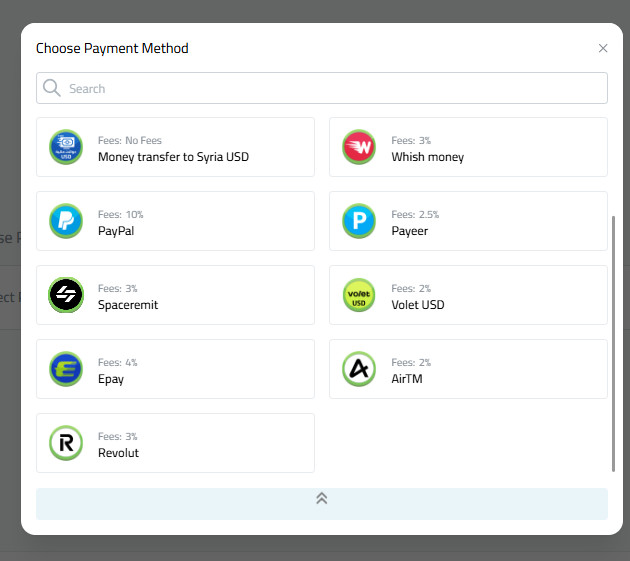
Task: Click the Spaceremit logo icon
Action: (x=66, y=295)
